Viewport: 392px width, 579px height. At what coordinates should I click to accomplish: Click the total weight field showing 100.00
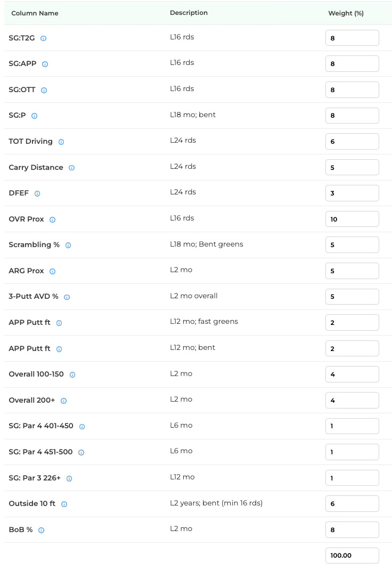pos(352,556)
